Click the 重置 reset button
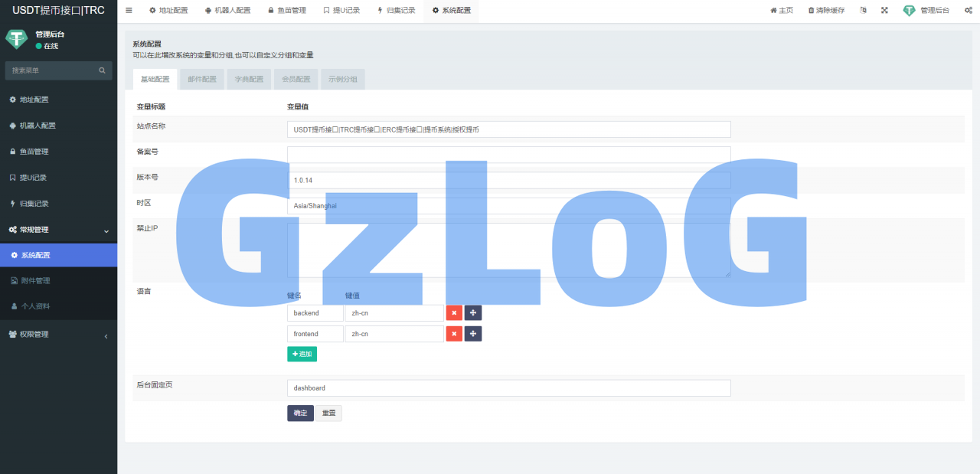This screenshot has width=980, height=474. [328, 414]
